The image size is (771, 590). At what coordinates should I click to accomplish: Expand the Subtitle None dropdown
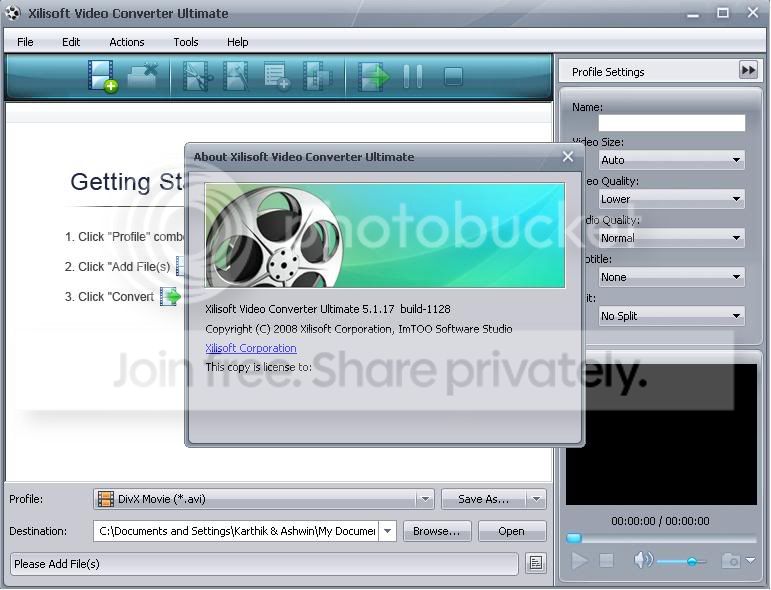(x=736, y=277)
